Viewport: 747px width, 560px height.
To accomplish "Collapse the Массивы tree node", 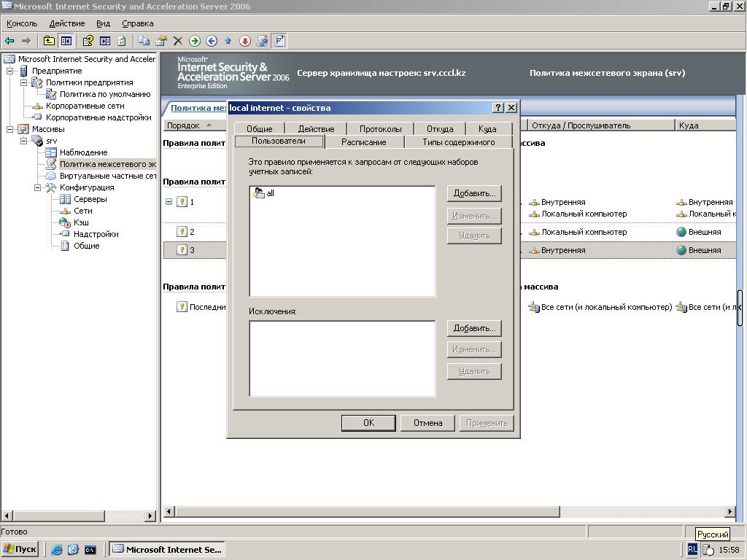I will [10, 129].
